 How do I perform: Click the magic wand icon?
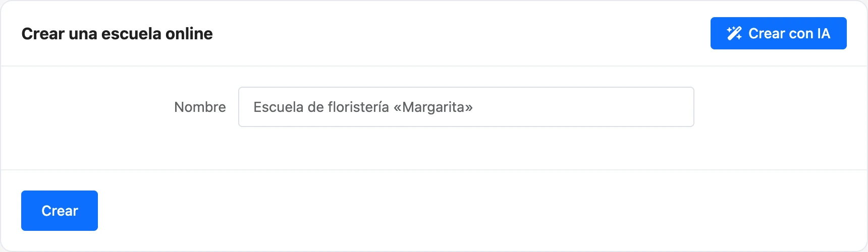pyautogui.click(x=734, y=33)
